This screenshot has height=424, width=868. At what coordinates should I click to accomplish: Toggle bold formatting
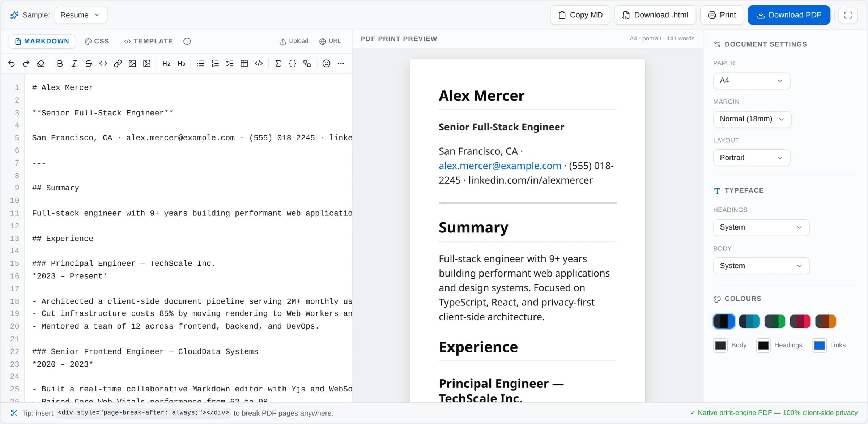60,64
